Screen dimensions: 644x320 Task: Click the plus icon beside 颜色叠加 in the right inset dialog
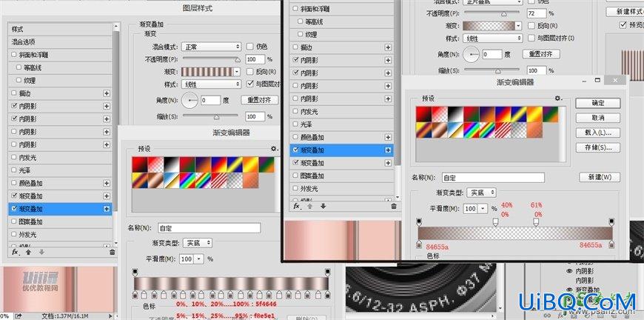[x=388, y=137]
